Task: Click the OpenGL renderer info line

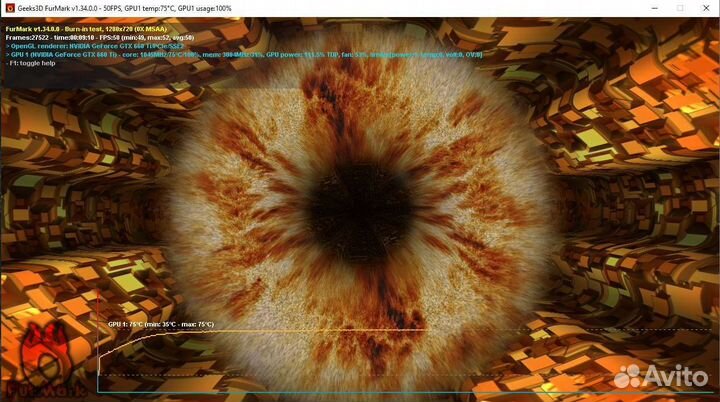Action: (95, 46)
